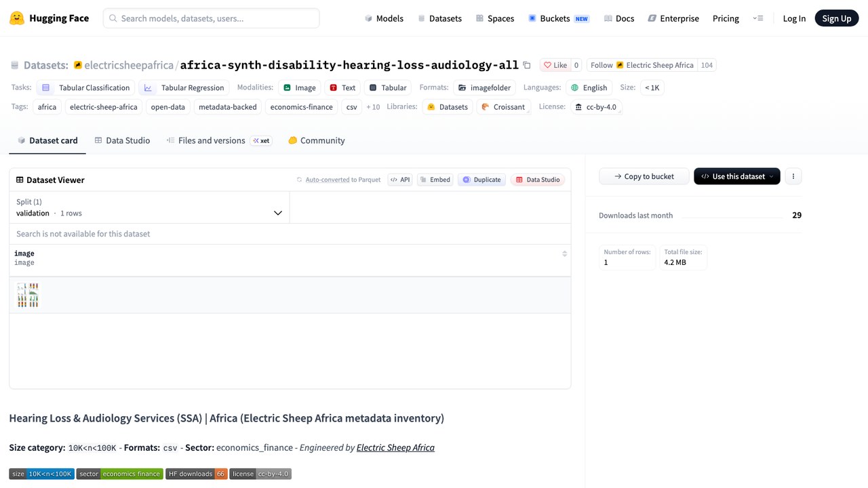Open the Community tab
The width and height of the screenshot is (868, 488).
click(x=316, y=140)
